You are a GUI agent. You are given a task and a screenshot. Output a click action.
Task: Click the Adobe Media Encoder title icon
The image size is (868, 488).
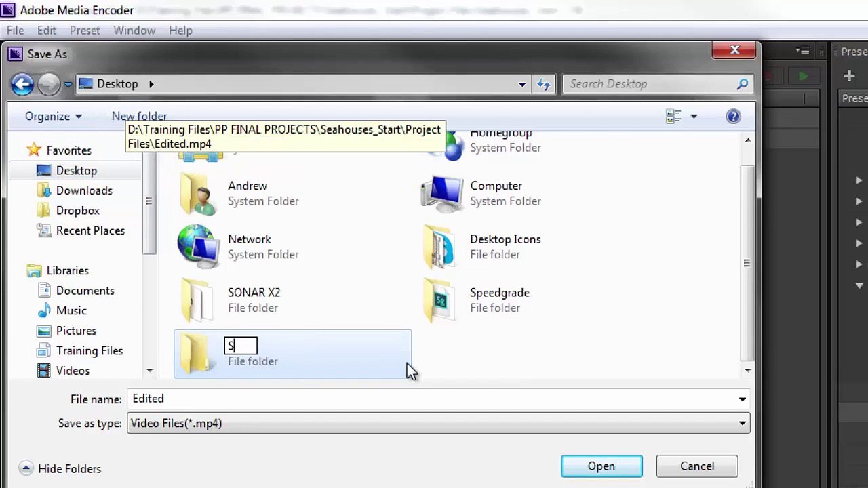tap(8, 10)
